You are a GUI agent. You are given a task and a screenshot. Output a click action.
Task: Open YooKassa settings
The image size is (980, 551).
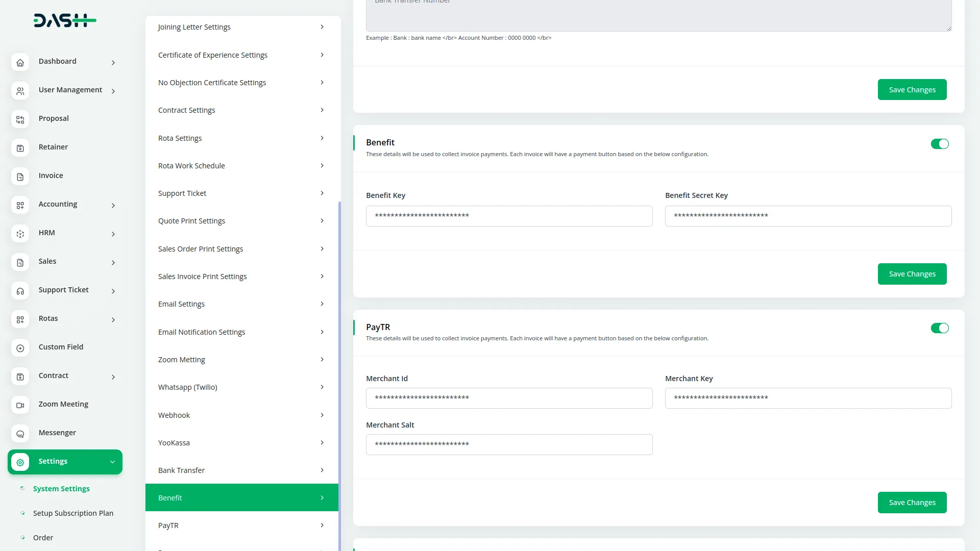click(241, 442)
